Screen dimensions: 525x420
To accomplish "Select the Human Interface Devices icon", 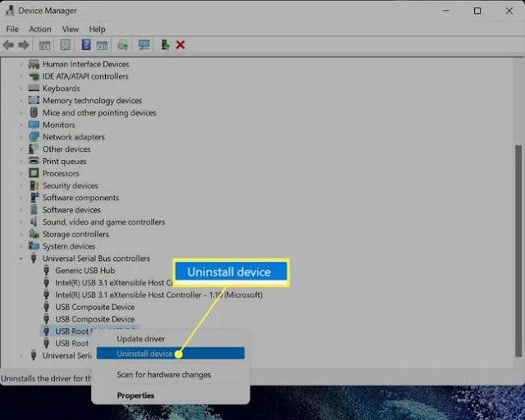I will coord(34,64).
